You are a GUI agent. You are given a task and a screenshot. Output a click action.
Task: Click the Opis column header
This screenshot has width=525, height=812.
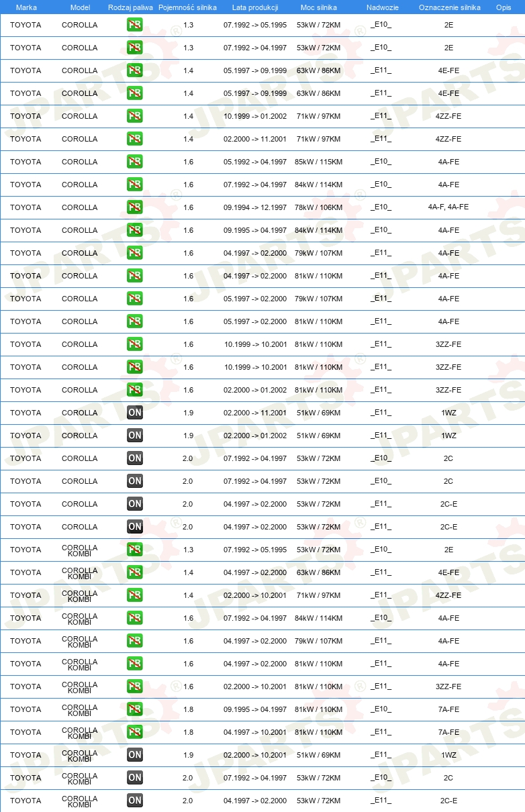pyautogui.click(x=503, y=7)
